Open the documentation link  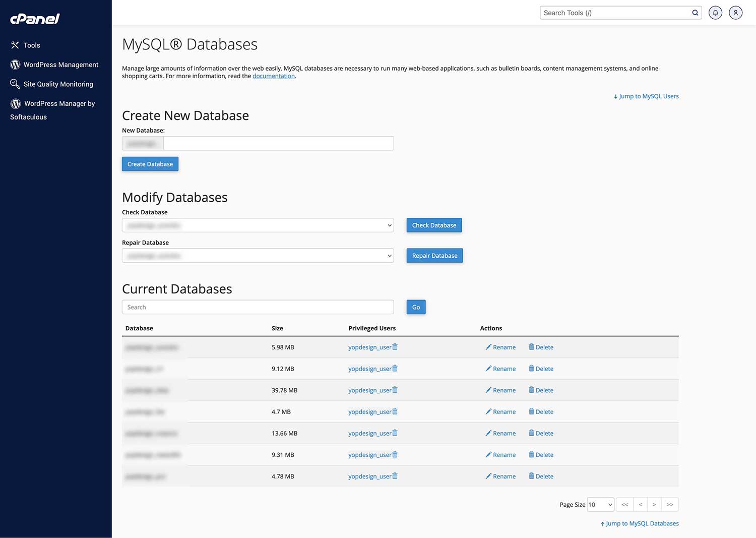click(x=274, y=76)
